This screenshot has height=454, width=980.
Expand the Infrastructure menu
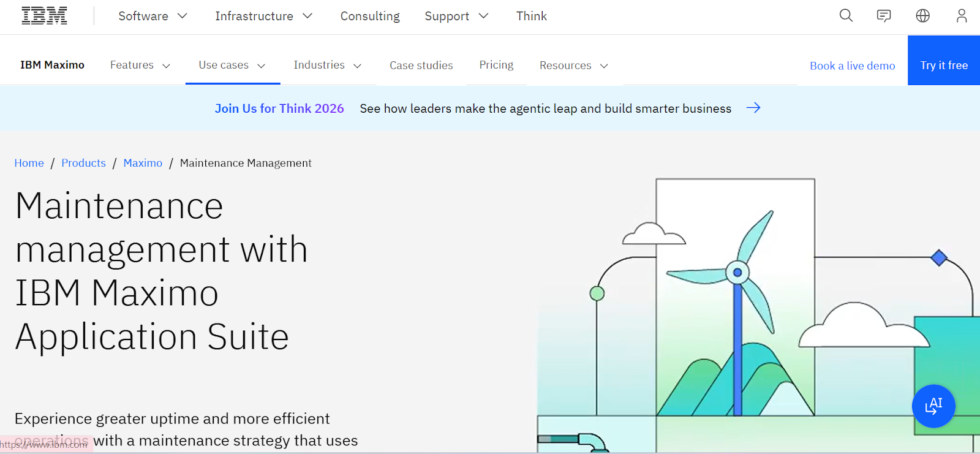(264, 16)
